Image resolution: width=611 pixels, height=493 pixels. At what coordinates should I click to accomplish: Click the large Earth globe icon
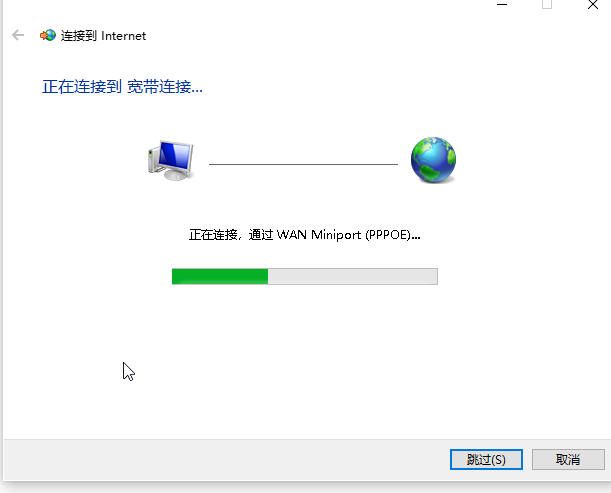(433, 160)
